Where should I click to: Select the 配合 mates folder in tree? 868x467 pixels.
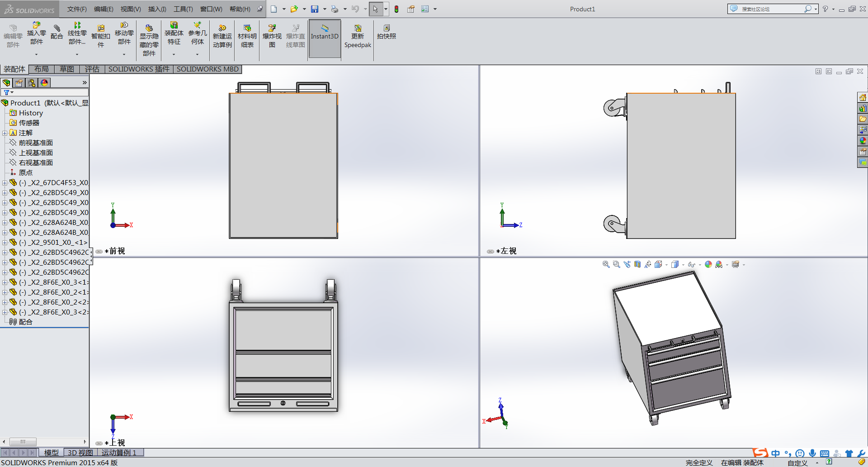(x=21, y=322)
